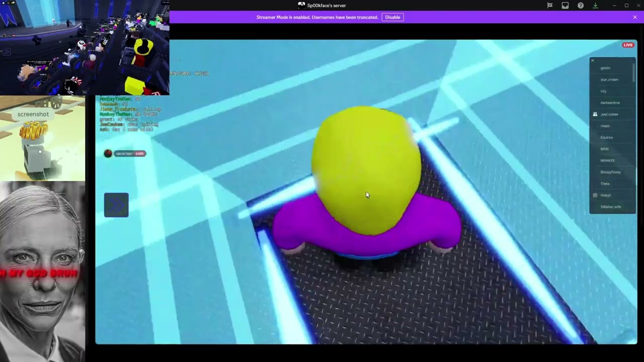Image resolution: width=644 pixels, height=362 pixels.
Task: Click the Sp00kface's server title
Action: tap(327, 6)
